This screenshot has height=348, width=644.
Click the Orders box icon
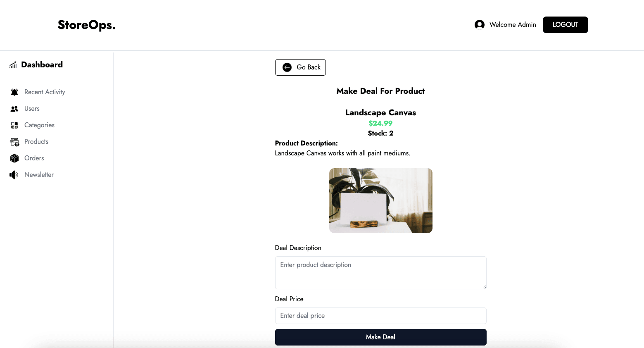(14, 158)
